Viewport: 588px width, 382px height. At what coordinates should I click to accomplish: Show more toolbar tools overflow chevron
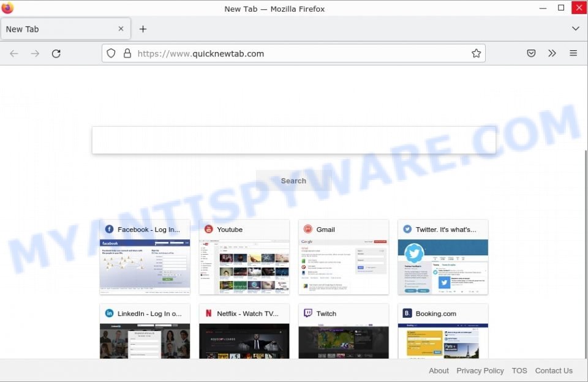pyautogui.click(x=552, y=53)
